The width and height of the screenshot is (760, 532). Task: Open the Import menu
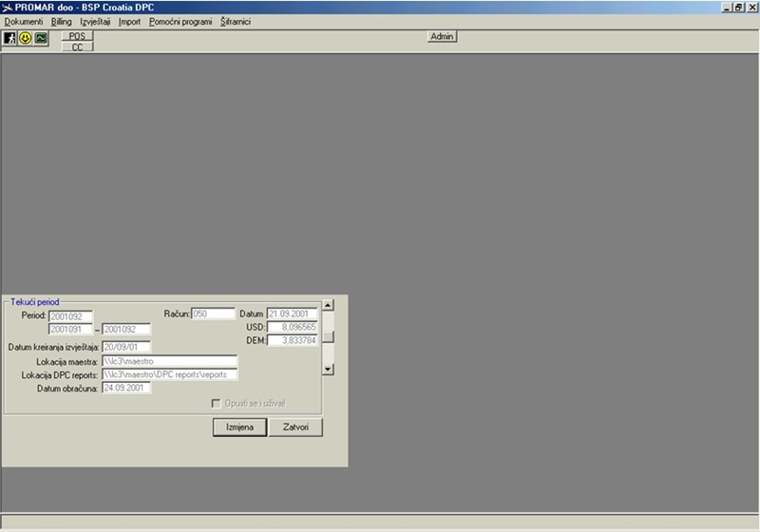pyautogui.click(x=129, y=21)
